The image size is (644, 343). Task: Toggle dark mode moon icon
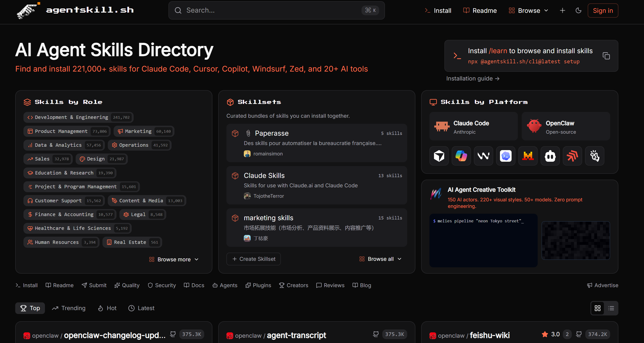pos(578,10)
